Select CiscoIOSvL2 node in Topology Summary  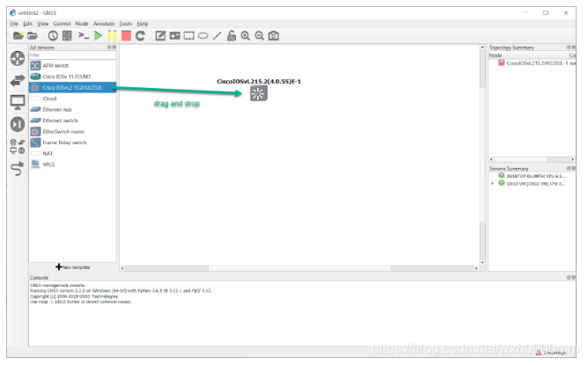coord(537,63)
